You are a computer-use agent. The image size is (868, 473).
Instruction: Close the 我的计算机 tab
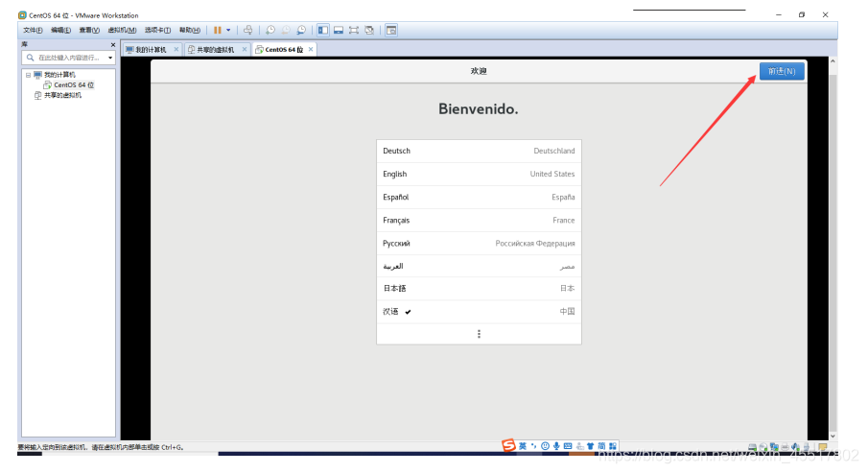tap(176, 49)
